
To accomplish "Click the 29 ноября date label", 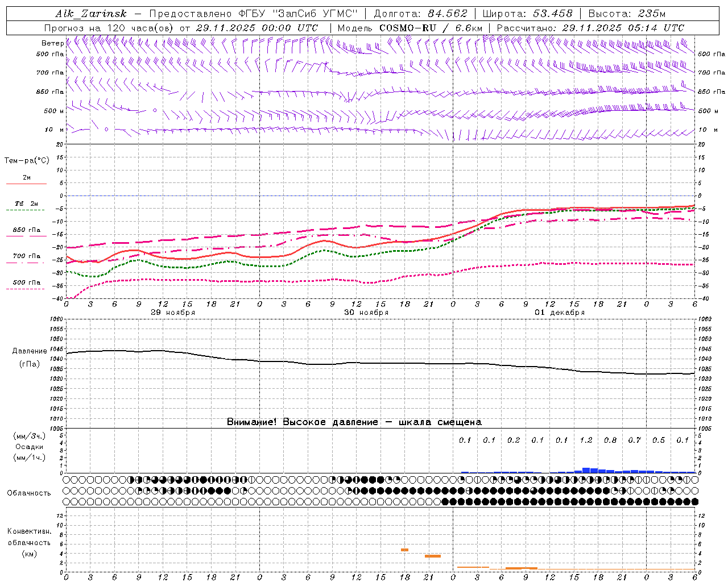I will pos(173,313).
